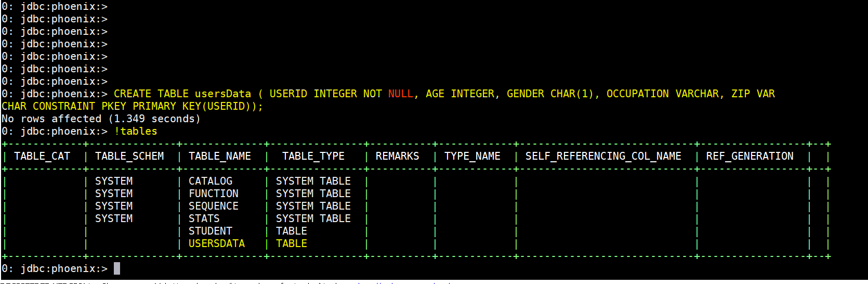This screenshot has height=284, width=868.
Task: Click the TABLE_SCHEM column header
Action: pos(129,156)
